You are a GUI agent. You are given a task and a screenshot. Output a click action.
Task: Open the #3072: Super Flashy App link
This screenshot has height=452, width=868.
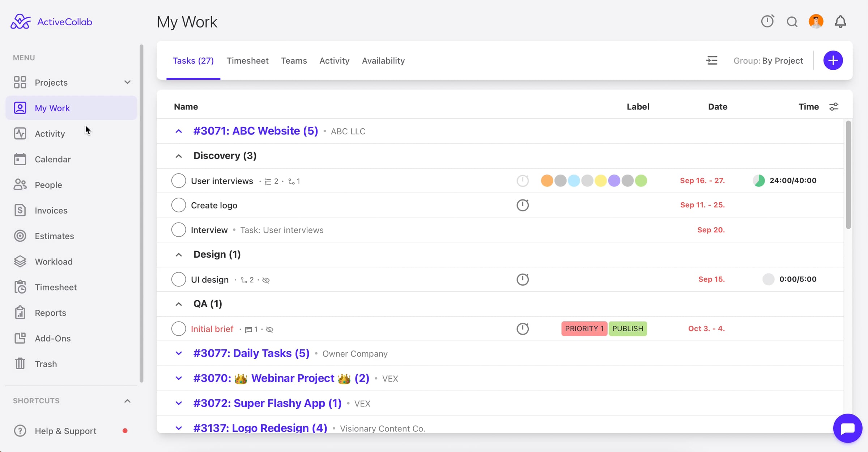click(268, 403)
